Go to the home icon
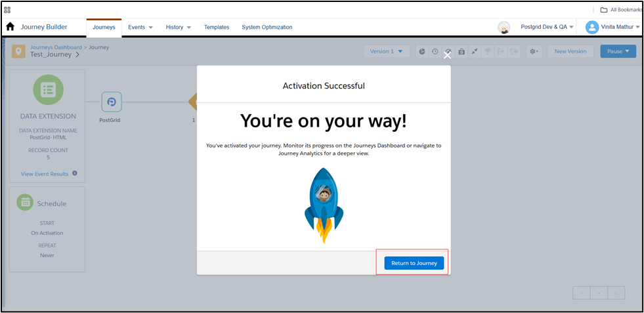This screenshot has width=644, height=313. coord(11,27)
